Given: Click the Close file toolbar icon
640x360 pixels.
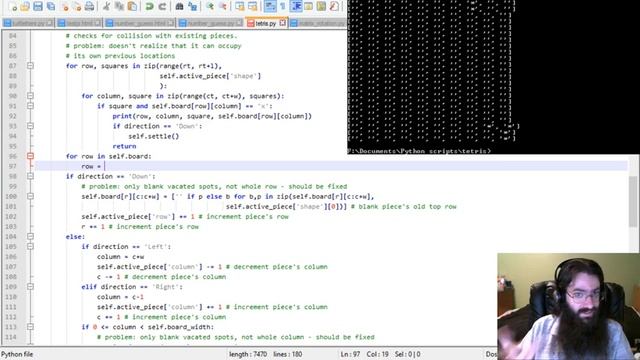Looking at the screenshot, I should [x=65, y=7].
